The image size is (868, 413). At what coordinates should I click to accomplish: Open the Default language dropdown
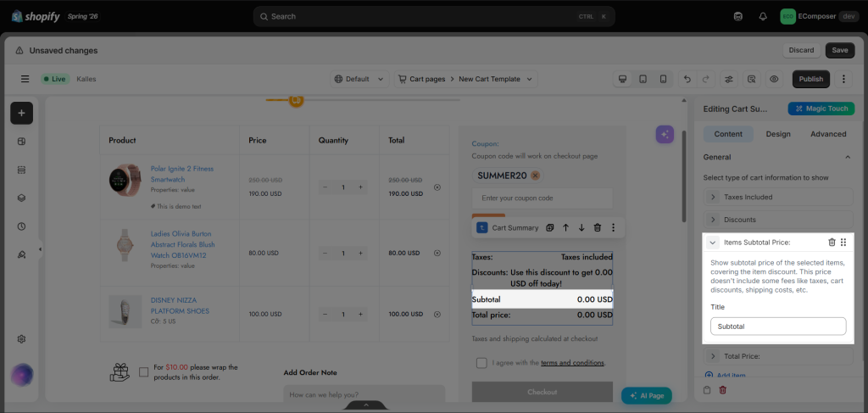tap(359, 79)
